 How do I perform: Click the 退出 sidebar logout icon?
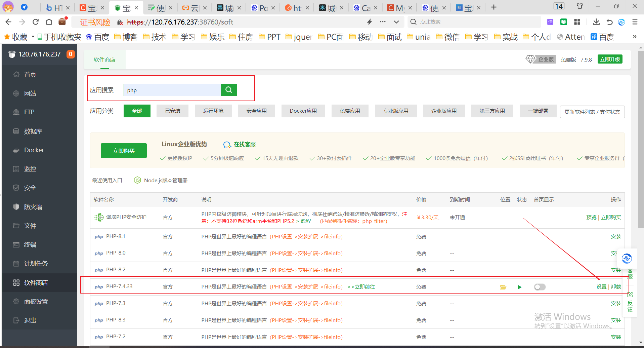[x=16, y=320]
